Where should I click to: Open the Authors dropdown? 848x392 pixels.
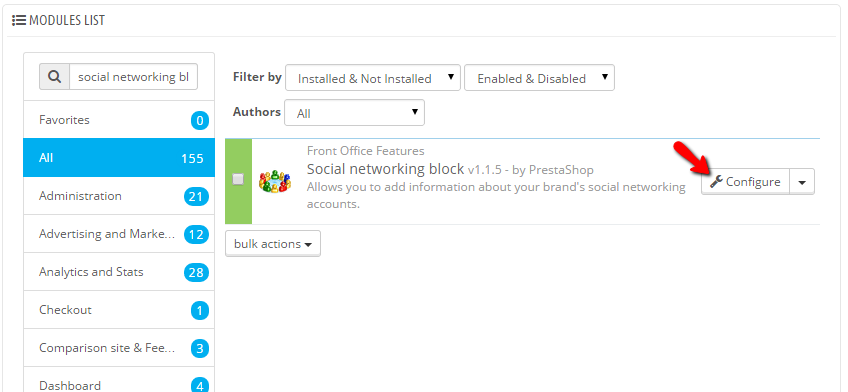coord(354,112)
